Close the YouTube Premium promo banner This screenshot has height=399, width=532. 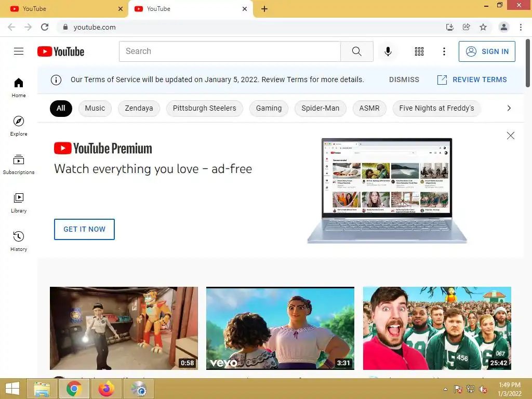click(x=510, y=136)
